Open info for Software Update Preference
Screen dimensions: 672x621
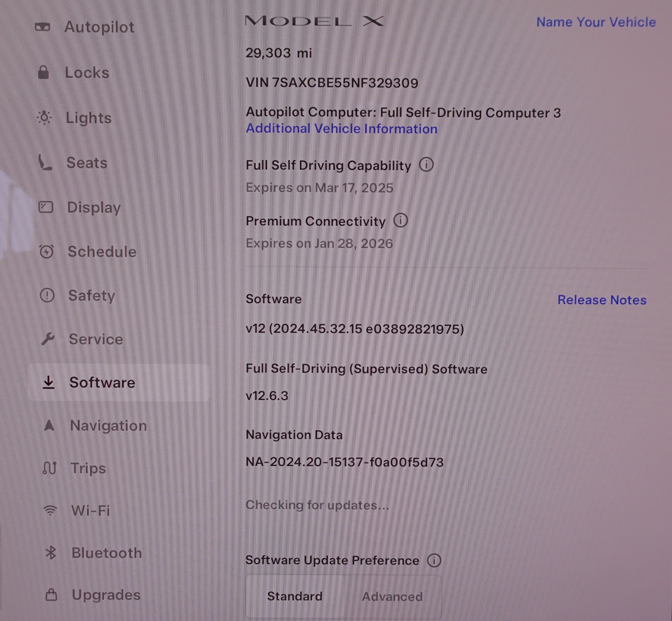(434, 560)
